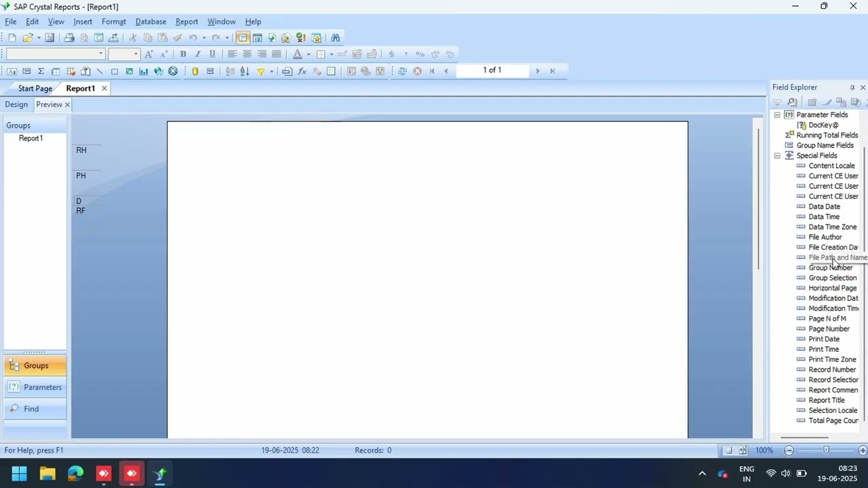Select the DocKey@ parameter field
868x488 pixels.
coord(823,125)
